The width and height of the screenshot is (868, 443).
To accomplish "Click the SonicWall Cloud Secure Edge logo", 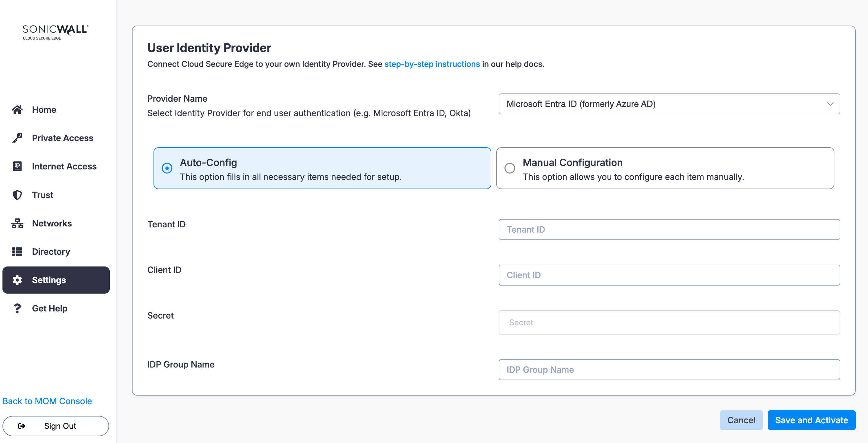I will click(x=55, y=32).
